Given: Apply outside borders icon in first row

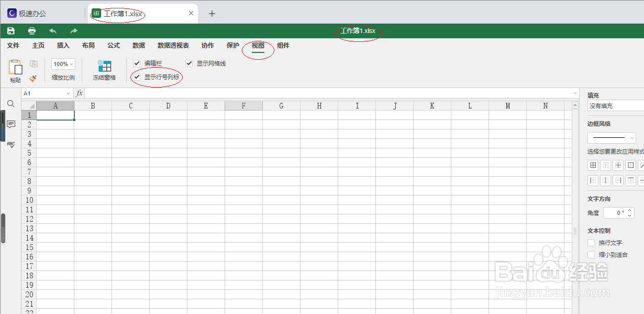Looking at the screenshot, I should tap(631, 165).
